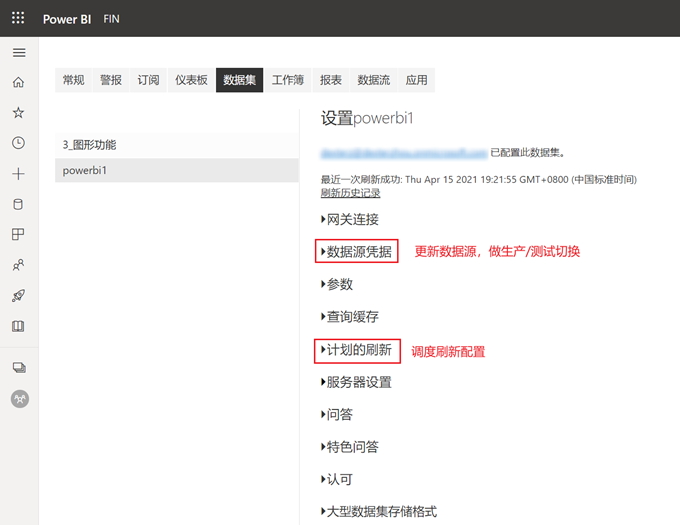This screenshot has width=680, height=525.
Task: Open Shared with me people icon
Action: tap(18, 265)
